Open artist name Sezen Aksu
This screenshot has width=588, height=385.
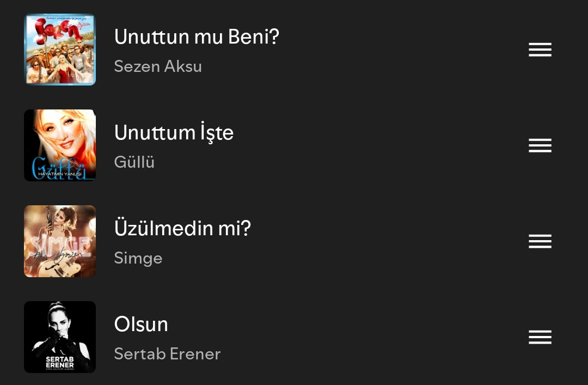click(x=158, y=66)
